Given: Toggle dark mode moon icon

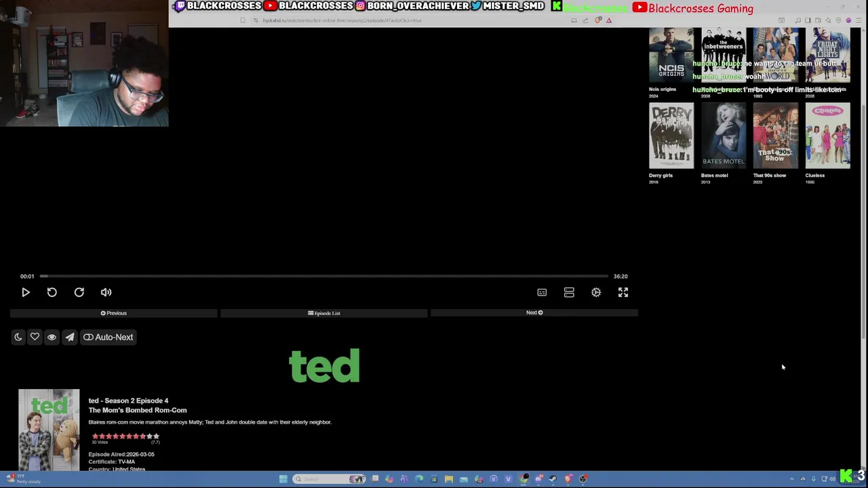Looking at the screenshot, I should [x=18, y=337].
